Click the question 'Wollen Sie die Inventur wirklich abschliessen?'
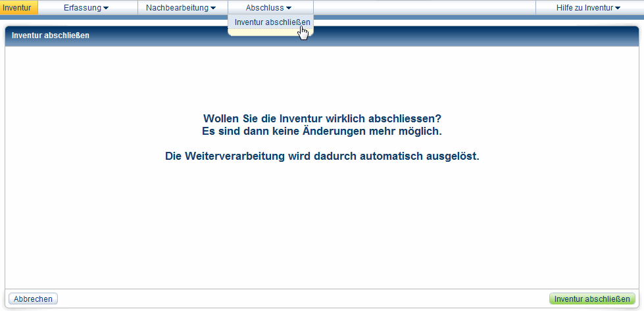Image resolution: width=644 pixels, height=311 pixels. pos(322,118)
